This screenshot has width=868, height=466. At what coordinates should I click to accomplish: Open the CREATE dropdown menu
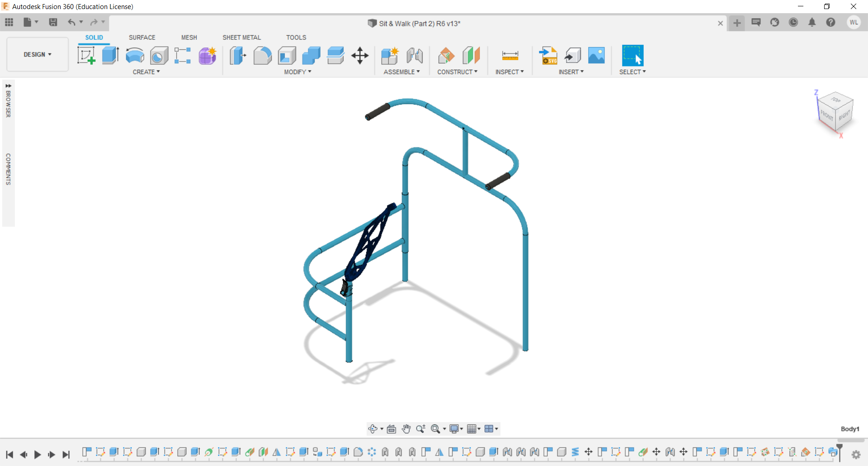coord(146,71)
